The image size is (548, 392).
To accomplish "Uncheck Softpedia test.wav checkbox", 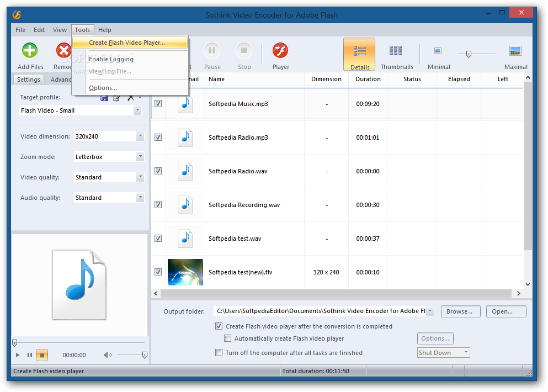I will coord(158,238).
